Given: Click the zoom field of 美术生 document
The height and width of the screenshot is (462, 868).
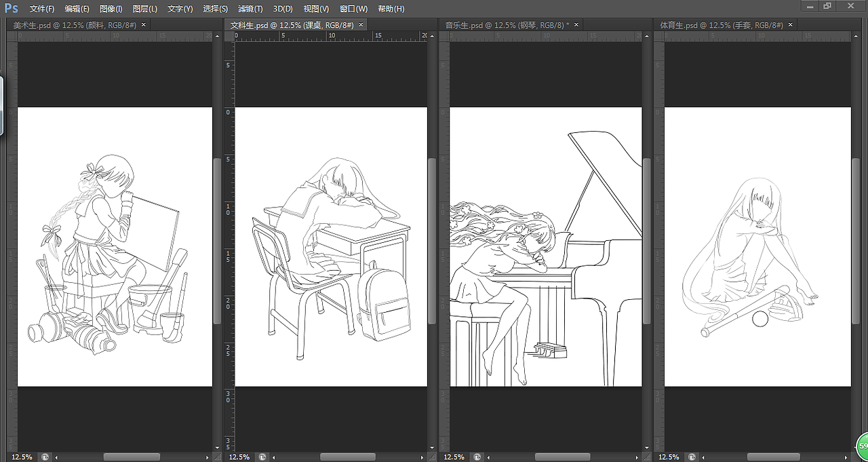Looking at the screenshot, I should point(22,457).
